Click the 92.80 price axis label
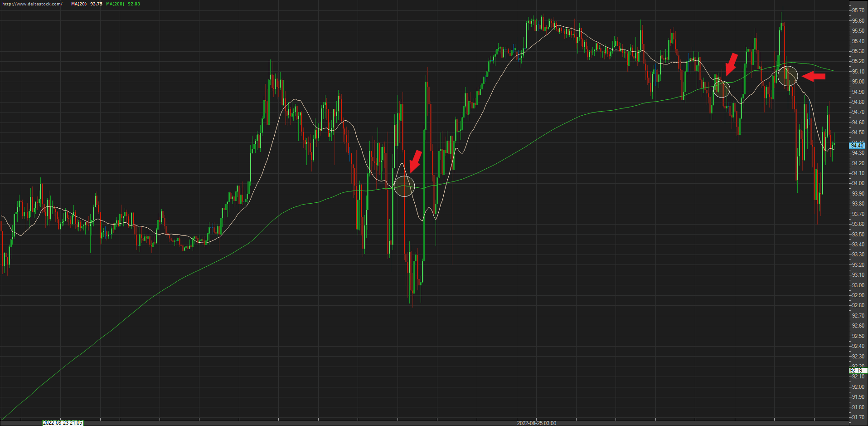Image resolution: width=868 pixels, height=426 pixels. 858,305
